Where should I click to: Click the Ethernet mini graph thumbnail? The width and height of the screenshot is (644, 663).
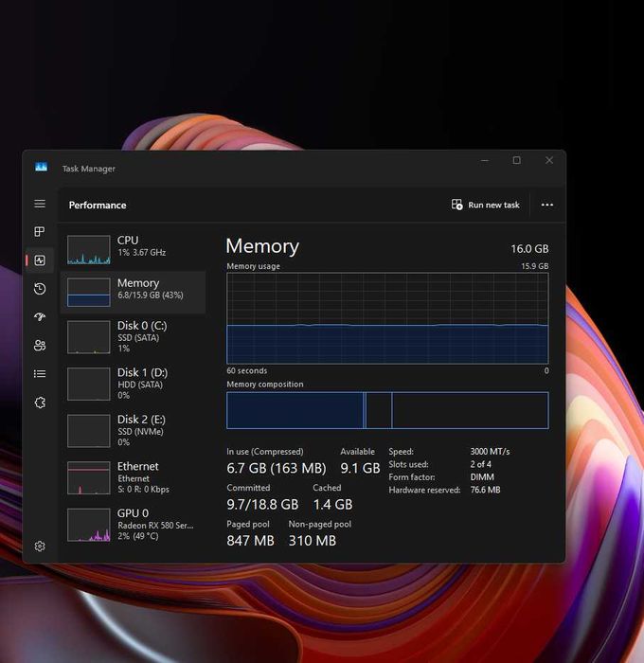pyautogui.click(x=89, y=477)
